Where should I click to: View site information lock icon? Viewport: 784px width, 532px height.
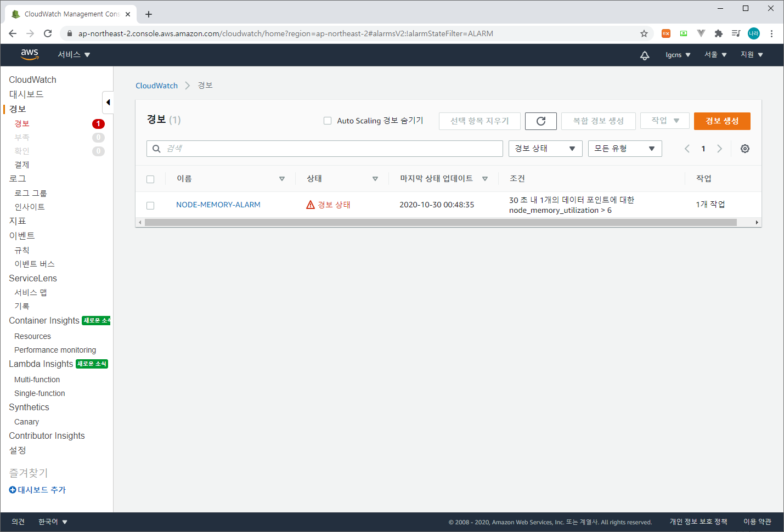69,33
